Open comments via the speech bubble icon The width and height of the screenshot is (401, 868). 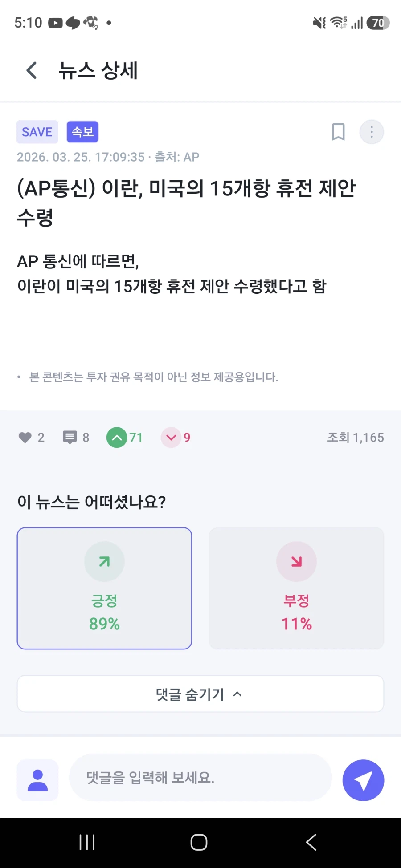[70, 438]
